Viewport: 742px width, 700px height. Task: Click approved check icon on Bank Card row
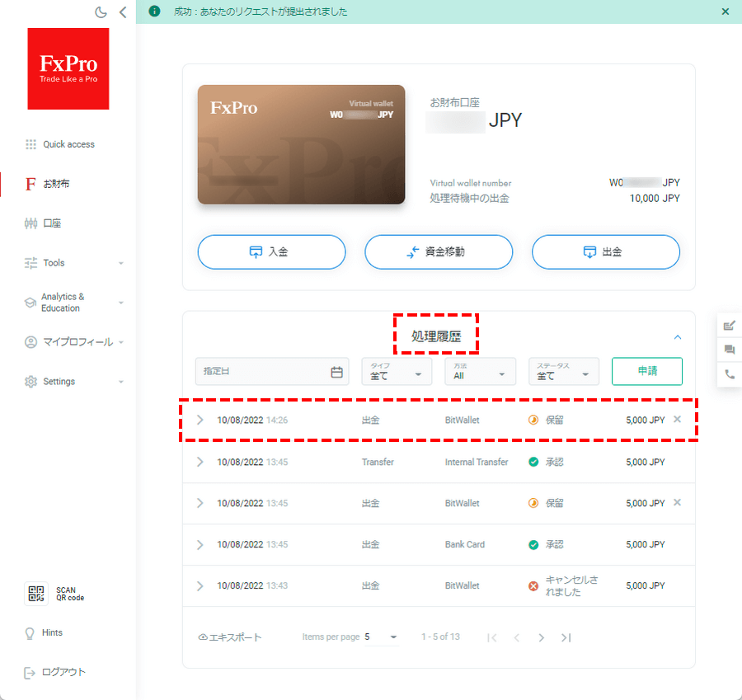tap(533, 545)
